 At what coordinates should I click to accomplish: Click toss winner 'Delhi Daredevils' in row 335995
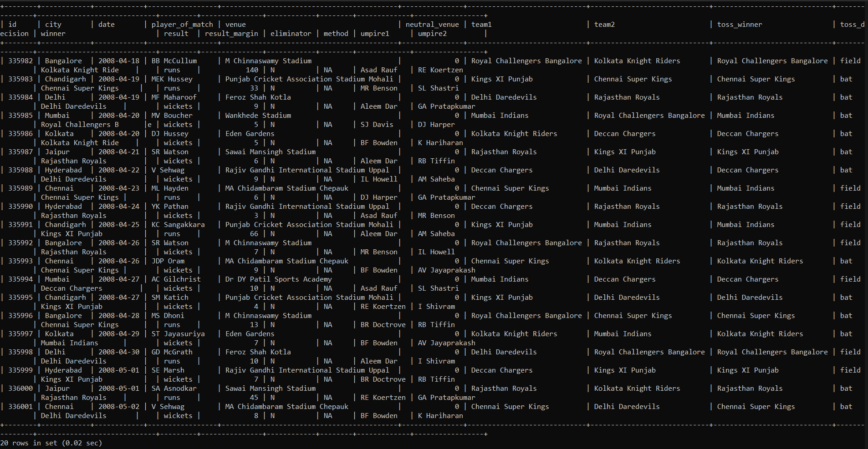[x=750, y=298]
